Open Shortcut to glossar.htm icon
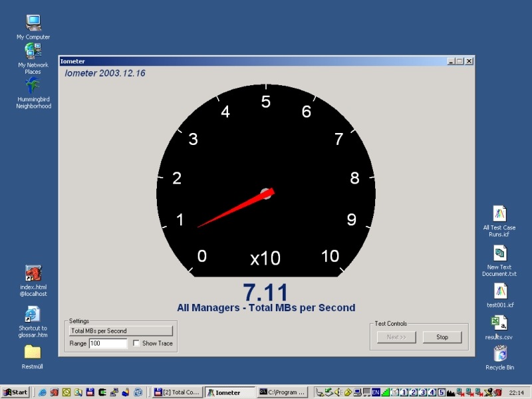Image resolution: width=532 pixels, height=399 pixels. [x=33, y=315]
